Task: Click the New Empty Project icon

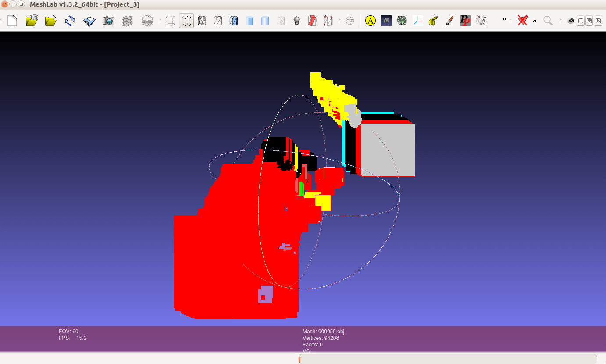Action: click(12, 21)
